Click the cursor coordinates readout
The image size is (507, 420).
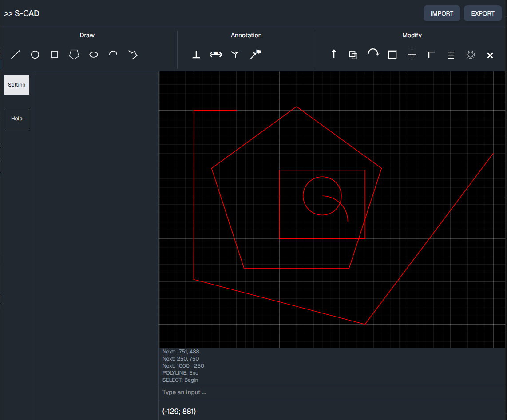(x=179, y=411)
